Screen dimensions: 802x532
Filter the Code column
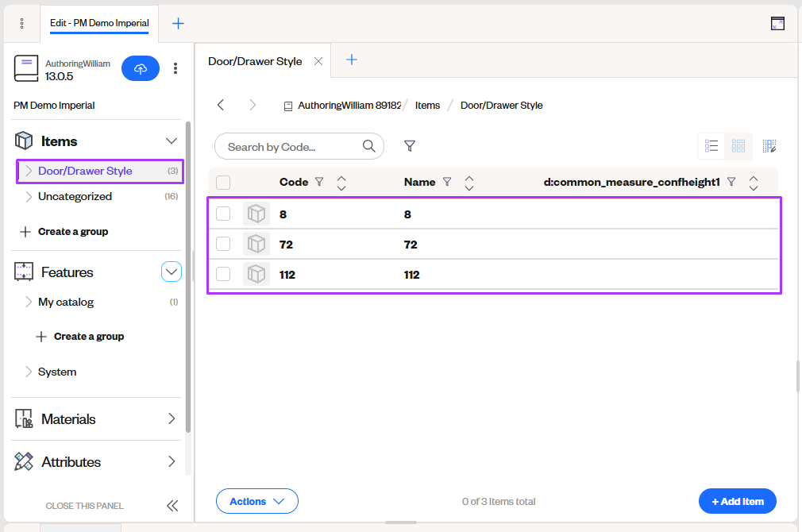click(319, 182)
